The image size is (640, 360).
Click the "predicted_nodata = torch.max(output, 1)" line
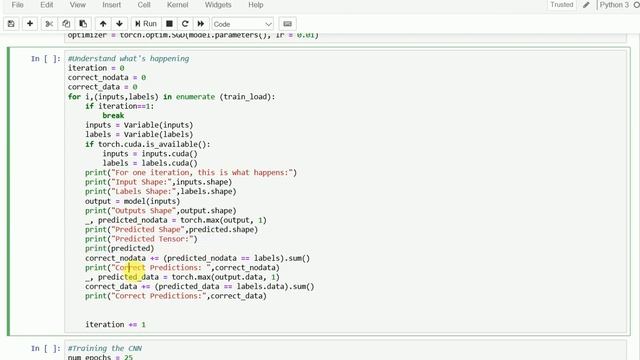click(x=176, y=220)
